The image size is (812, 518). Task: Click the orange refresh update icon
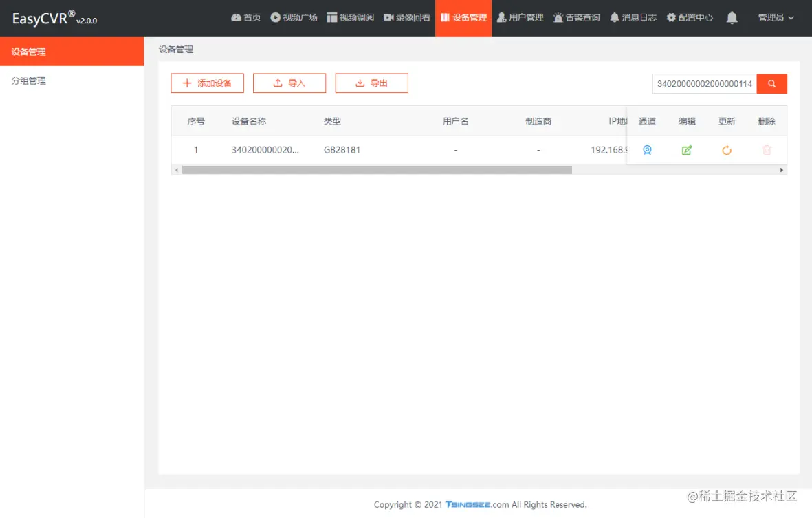pos(727,150)
